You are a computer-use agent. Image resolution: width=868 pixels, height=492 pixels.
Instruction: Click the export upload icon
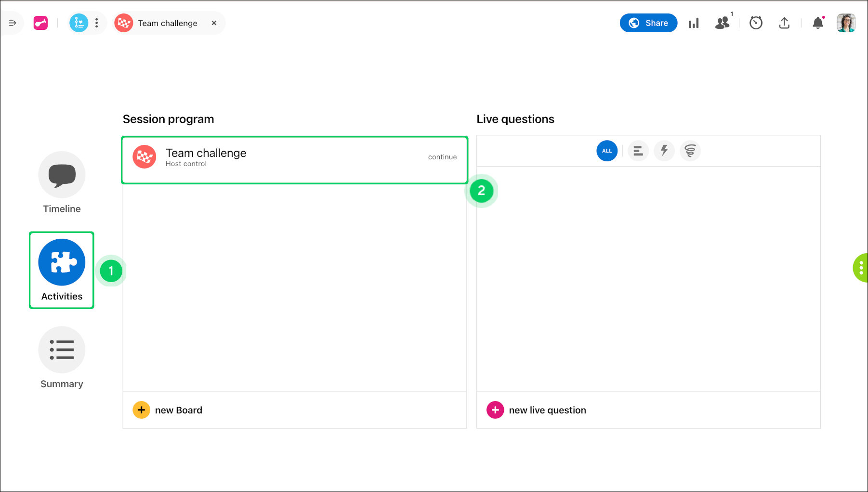pyautogui.click(x=784, y=23)
